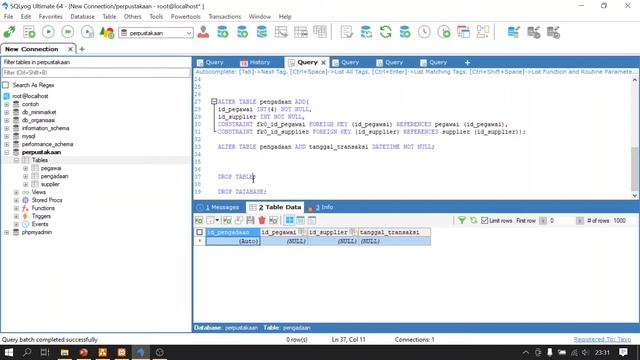Click the Query Builder windows icon
Viewport: 640px width, 360px height.
click(463, 32)
